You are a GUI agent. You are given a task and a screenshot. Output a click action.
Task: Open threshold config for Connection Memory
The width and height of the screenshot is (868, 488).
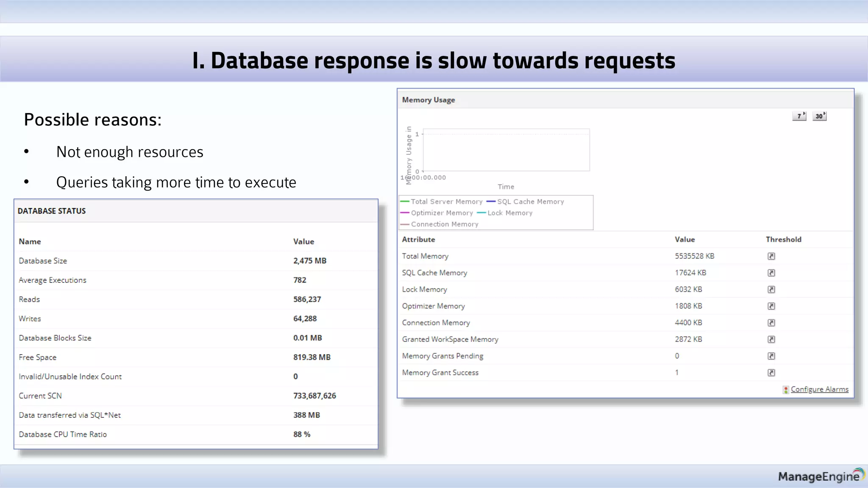tap(771, 323)
